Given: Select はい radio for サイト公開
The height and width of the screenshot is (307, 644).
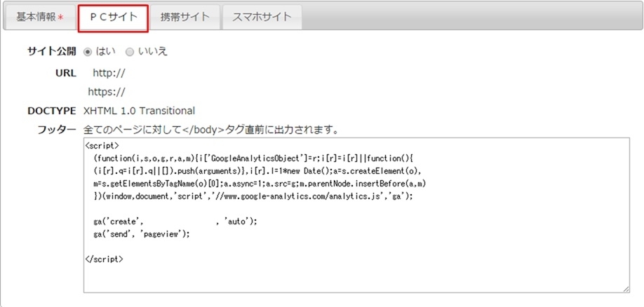Looking at the screenshot, I should pyautogui.click(x=87, y=52).
